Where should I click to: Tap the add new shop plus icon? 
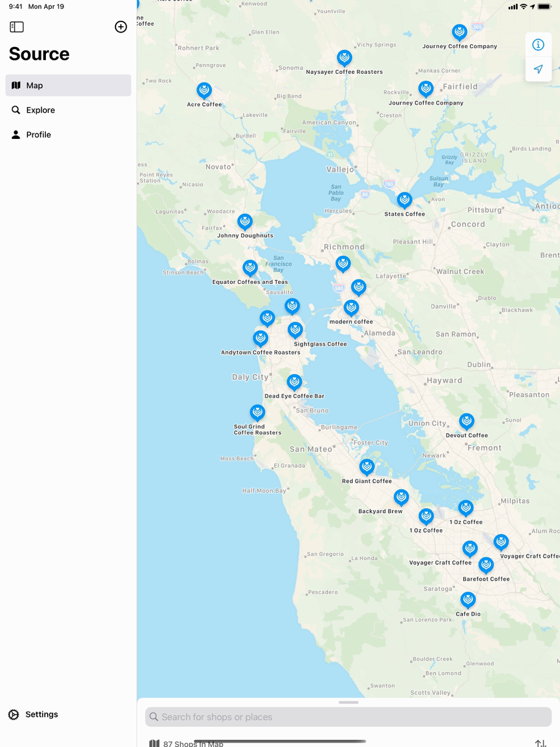click(x=121, y=27)
